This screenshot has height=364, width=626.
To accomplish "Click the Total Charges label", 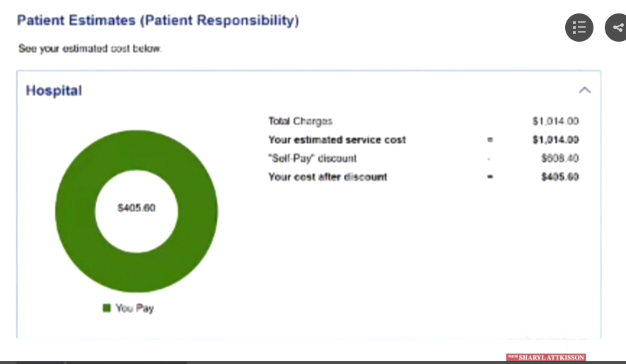I will (x=300, y=122).
